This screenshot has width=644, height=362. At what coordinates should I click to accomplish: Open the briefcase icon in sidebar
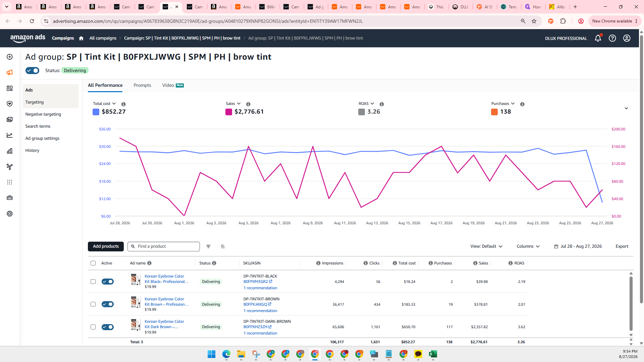[10, 198]
